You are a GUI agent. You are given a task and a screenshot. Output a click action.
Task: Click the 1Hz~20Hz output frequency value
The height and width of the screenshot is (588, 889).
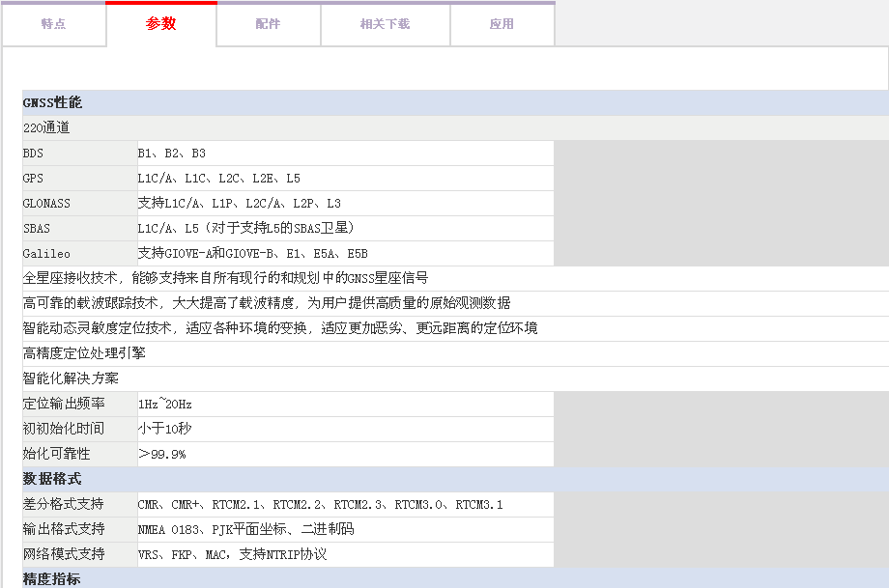[164, 404]
